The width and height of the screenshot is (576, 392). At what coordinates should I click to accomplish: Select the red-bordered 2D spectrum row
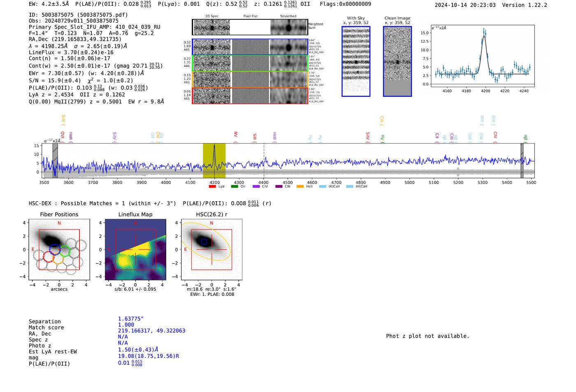point(250,96)
